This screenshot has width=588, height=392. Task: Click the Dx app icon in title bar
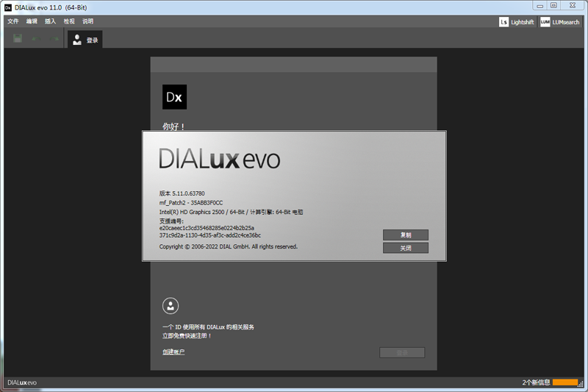coord(8,7)
